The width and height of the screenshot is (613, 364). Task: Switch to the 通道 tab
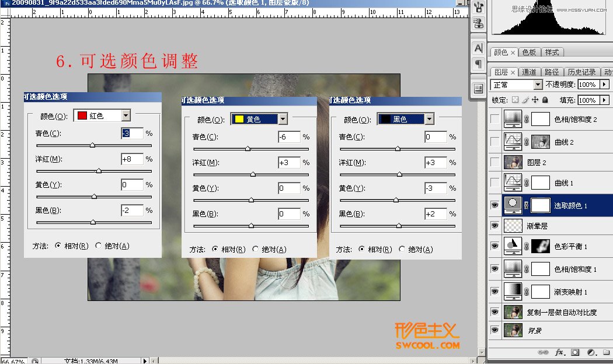pos(530,71)
